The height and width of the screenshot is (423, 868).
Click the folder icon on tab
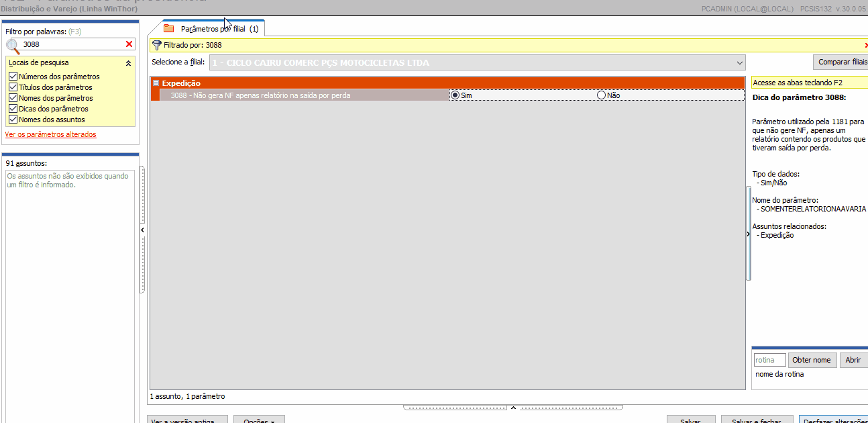[x=168, y=29]
